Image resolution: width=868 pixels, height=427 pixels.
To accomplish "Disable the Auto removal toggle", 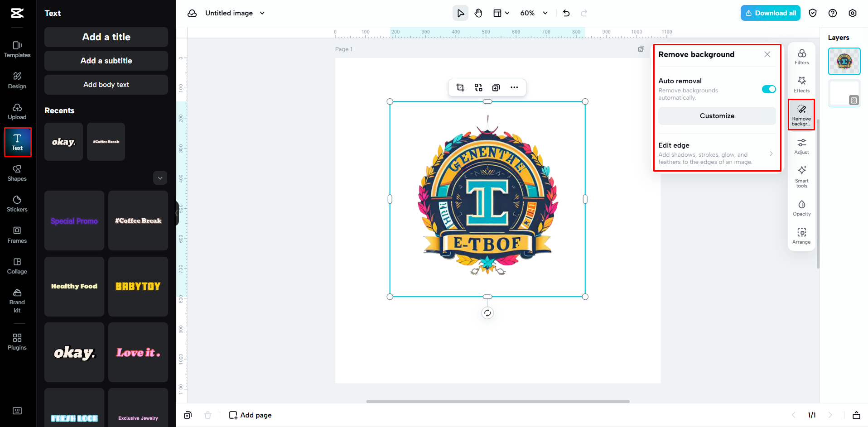I will pyautogui.click(x=768, y=89).
